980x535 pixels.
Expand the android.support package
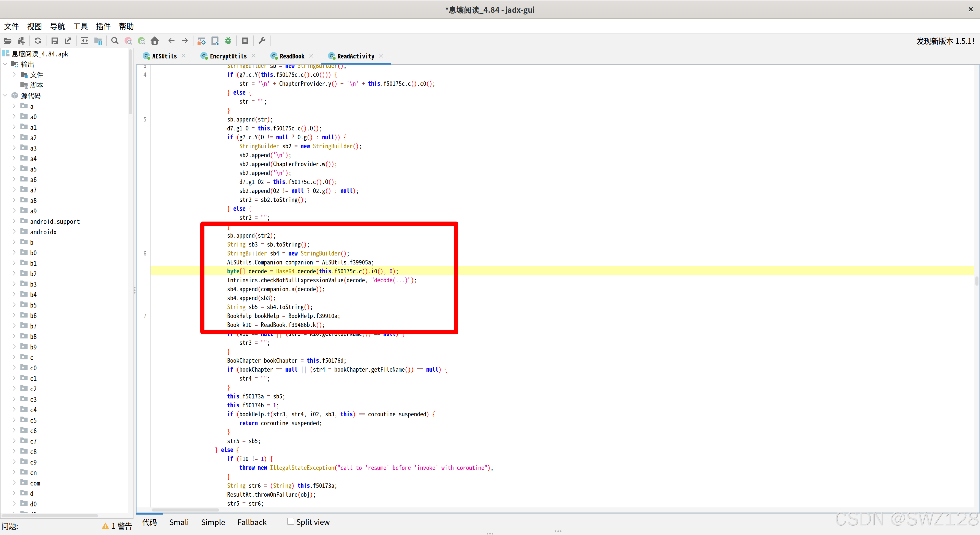click(x=14, y=221)
